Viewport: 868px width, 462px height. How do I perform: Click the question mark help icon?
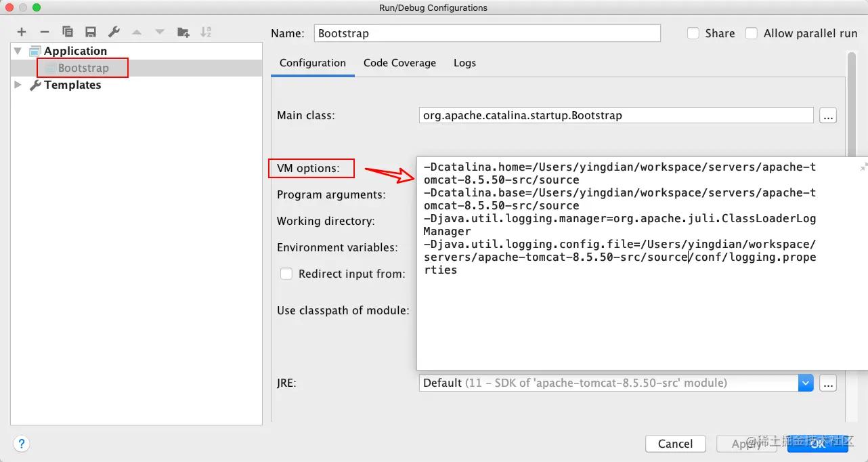[x=22, y=444]
